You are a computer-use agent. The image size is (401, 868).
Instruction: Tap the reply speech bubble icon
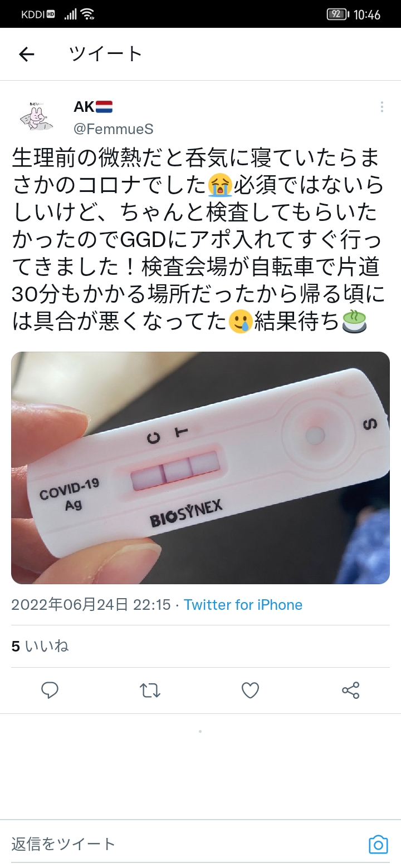point(50,691)
